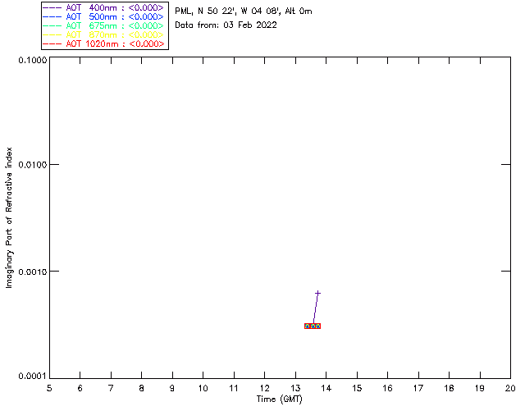Click the AOT 1020nm legend entry
This screenshot has height=420, width=525.
(x=103, y=43)
